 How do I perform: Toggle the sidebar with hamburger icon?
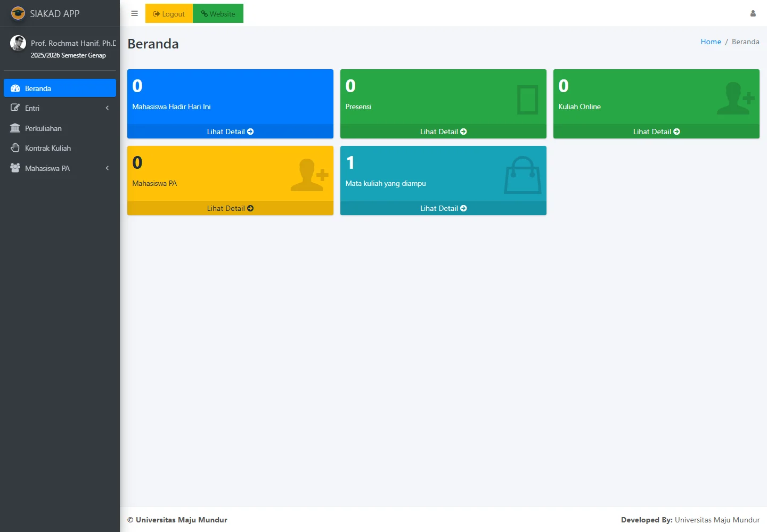point(134,13)
